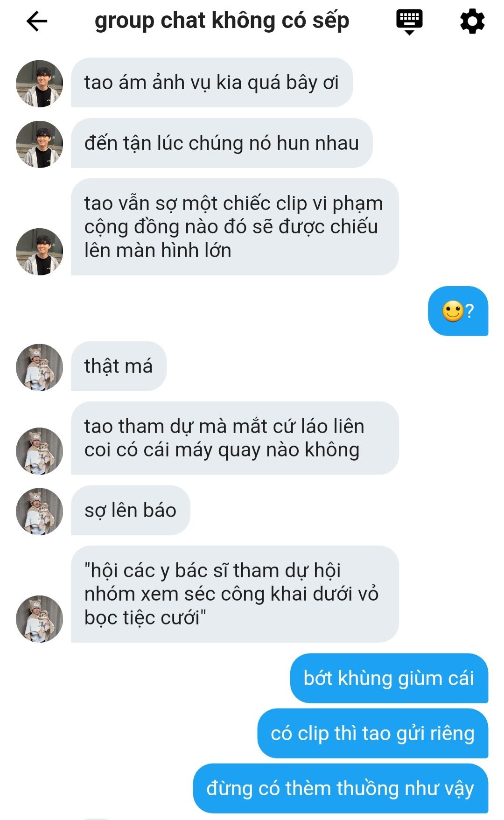
Task: Open the title 'group chat không có sếp'
Action: tap(222, 21)
